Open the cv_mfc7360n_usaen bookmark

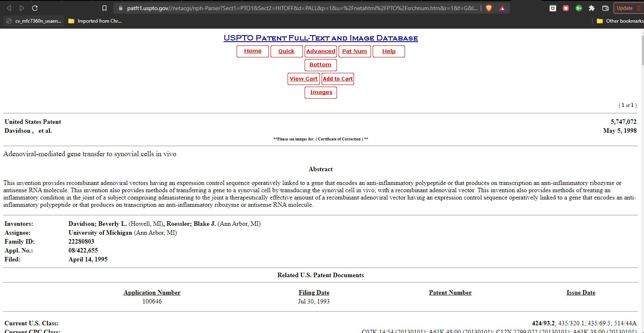click(x=34, y=21)
